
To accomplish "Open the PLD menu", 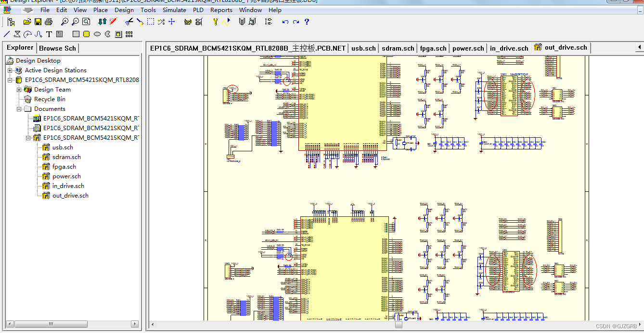I will tap(198, 10).
